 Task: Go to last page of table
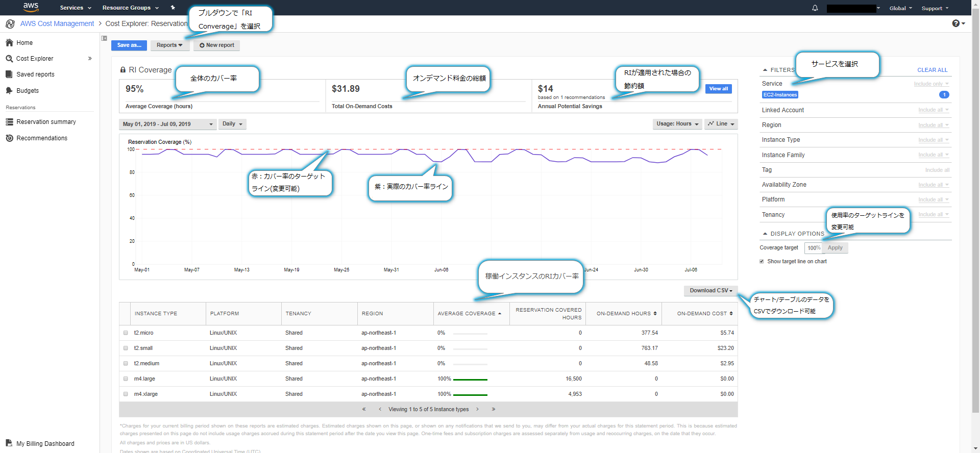click(x=494, y=409)
